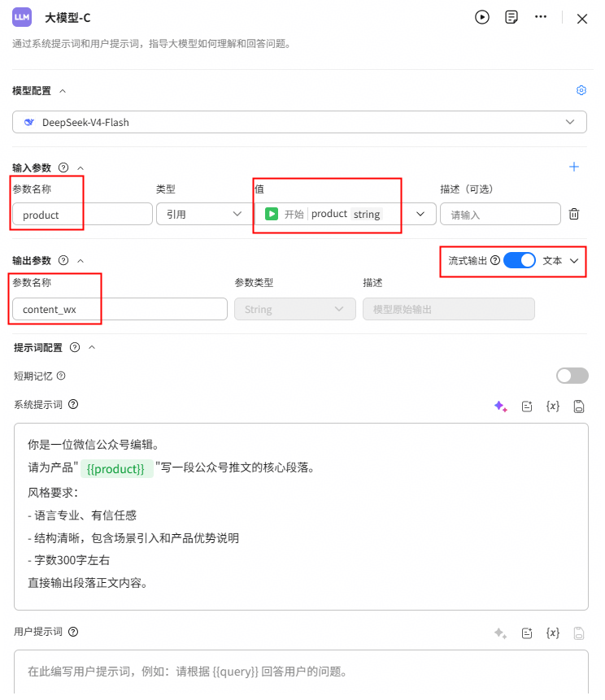
Task: Click the DeepSeek model logo icon
Action: click(x=29, y=122)
